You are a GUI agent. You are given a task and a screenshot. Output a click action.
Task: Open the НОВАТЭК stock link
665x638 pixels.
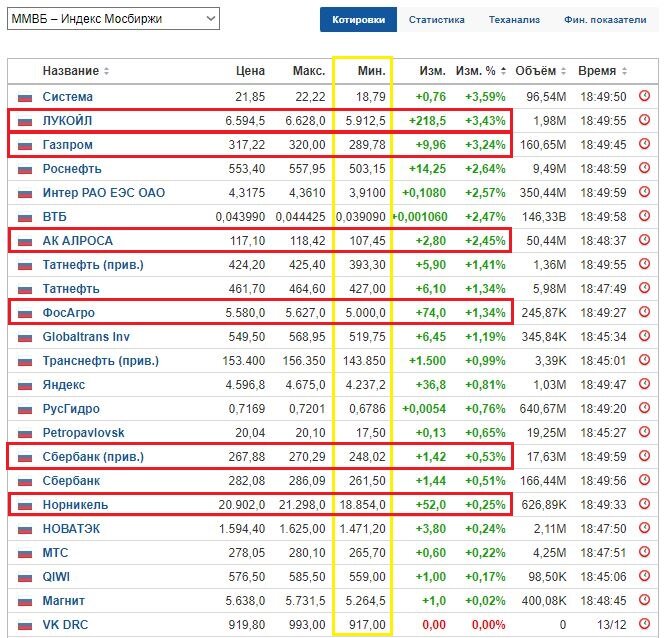pos(71,529)
